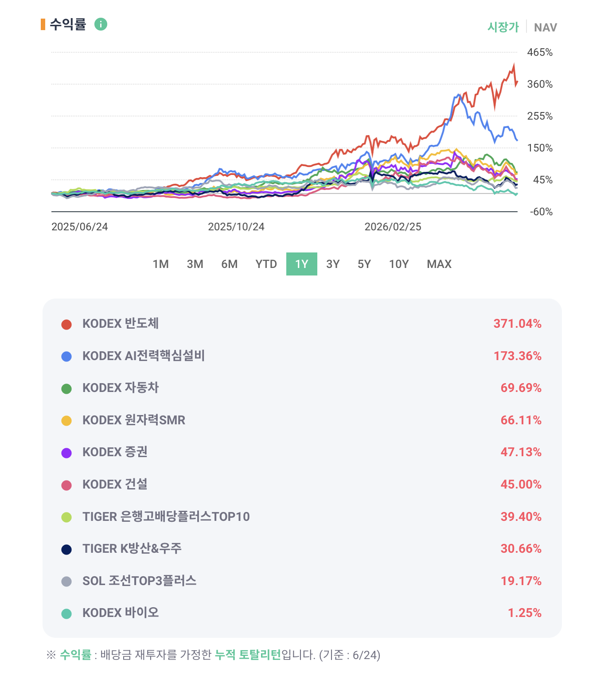Viewport: 616px width, 675px height.
Task: Select the 5Y period tab
Action: [364, 264]
